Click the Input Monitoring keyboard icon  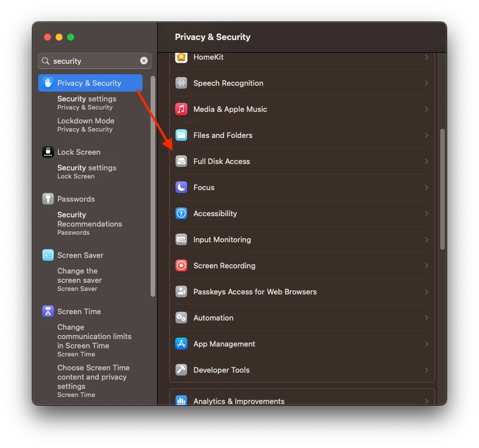click(x=181, y=239)
